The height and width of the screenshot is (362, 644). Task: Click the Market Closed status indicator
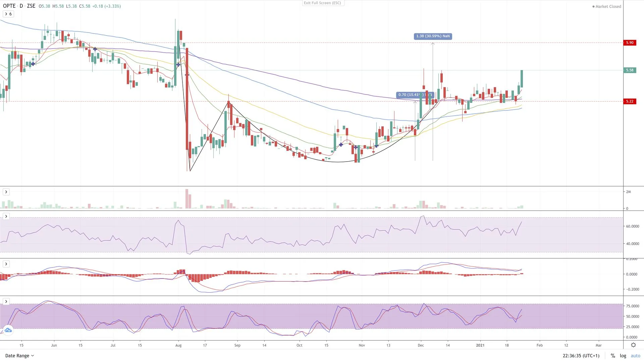click(606, 6)
